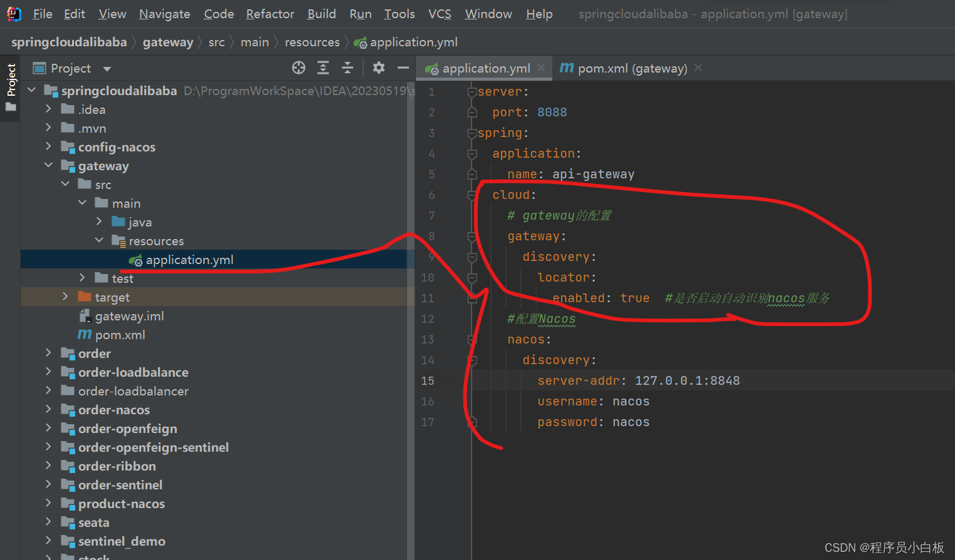Close the application.yml editor tab

[x=541, y=68]
